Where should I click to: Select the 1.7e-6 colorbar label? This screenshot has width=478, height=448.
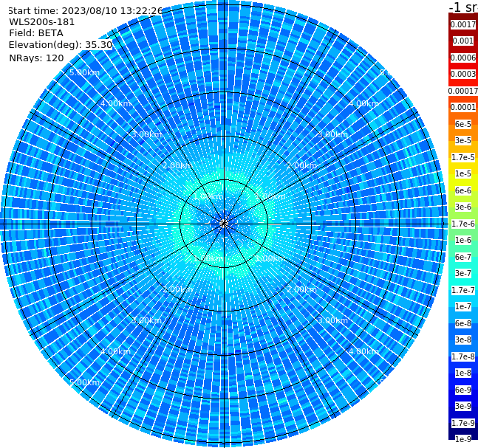point(463,224)
